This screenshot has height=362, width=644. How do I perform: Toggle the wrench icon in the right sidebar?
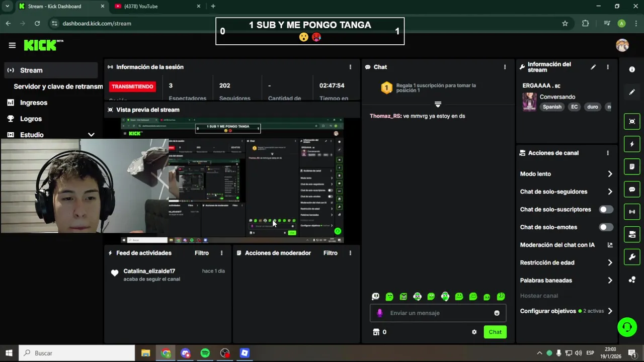[632, 257]
